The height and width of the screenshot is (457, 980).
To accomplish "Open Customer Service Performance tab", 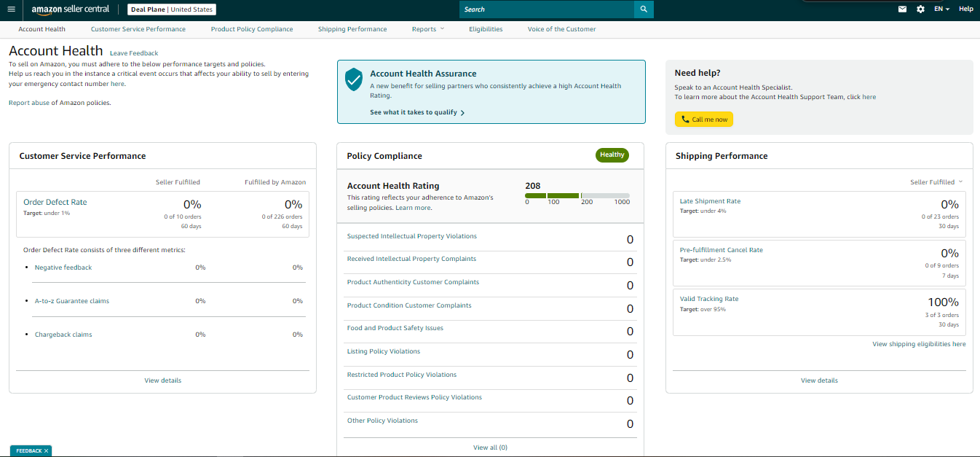I will click(138, 29).
